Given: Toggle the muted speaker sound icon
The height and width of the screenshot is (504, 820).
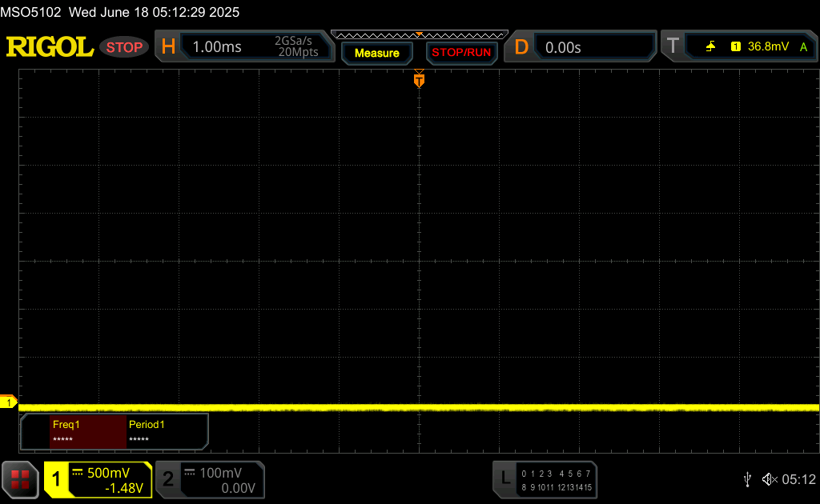Looking at the screenshot, I should [x=770, y=479].
